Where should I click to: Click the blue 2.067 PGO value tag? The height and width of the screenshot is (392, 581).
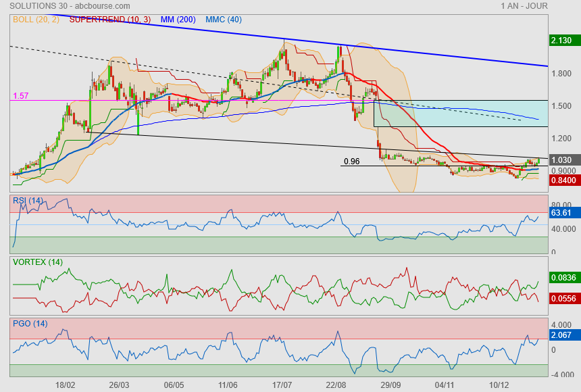click(562, 336)
